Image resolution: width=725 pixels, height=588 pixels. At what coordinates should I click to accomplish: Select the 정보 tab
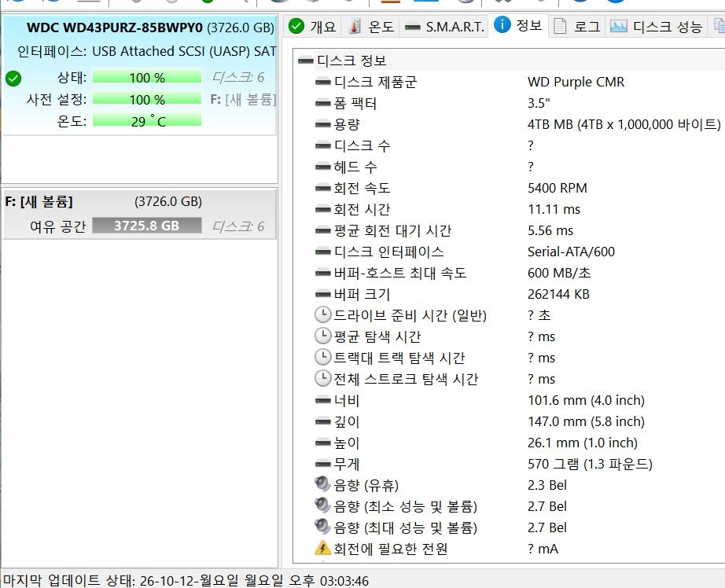[x=518, y=25]
